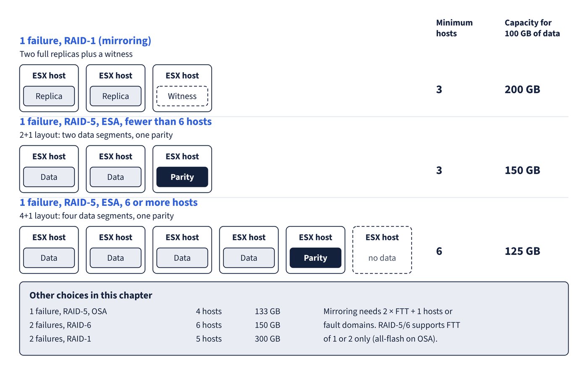This screenshot has height=370, width=588.
Task: Click the "no data" label in the dashed host
Action: click(x=382, y=258)
